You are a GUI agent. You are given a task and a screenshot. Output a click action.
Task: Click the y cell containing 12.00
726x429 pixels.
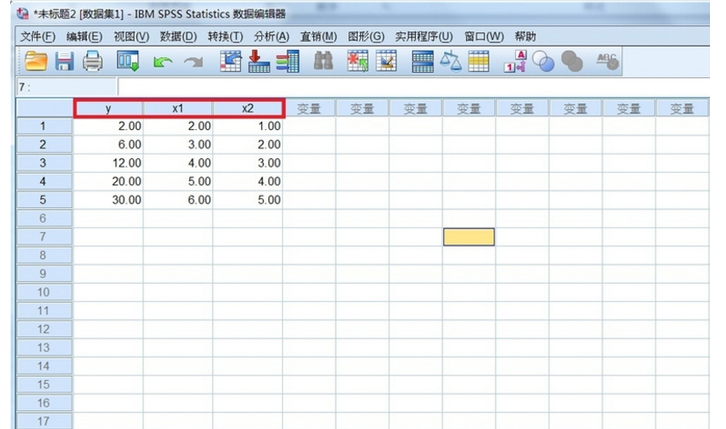pos(108,163)
